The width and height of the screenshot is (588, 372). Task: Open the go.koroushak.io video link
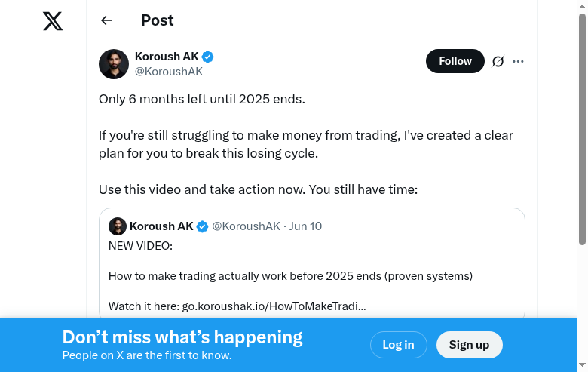pyautogui.click(x=274, y=306)
